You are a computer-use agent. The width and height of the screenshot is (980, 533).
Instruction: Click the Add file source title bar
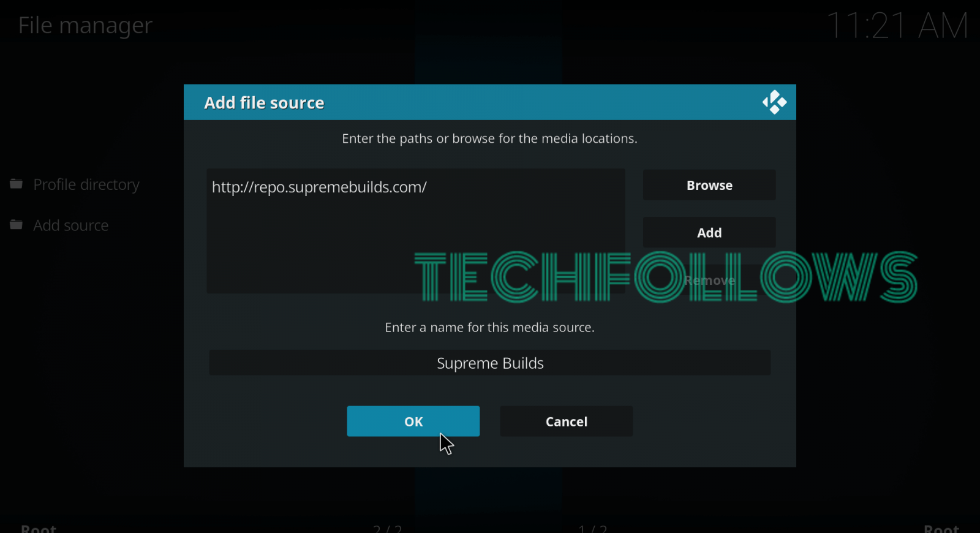(x=490, y=102)
